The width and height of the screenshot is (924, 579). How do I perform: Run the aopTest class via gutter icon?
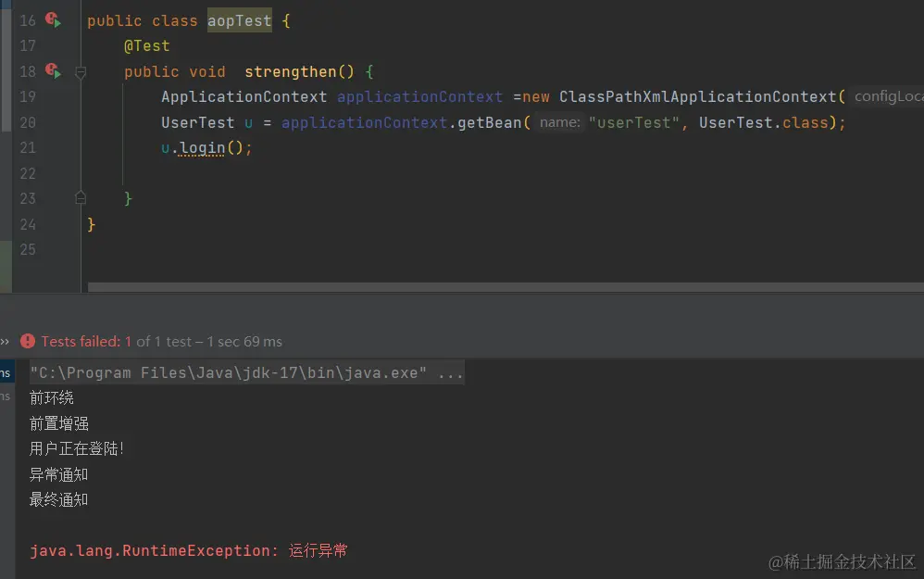(53, 20)
